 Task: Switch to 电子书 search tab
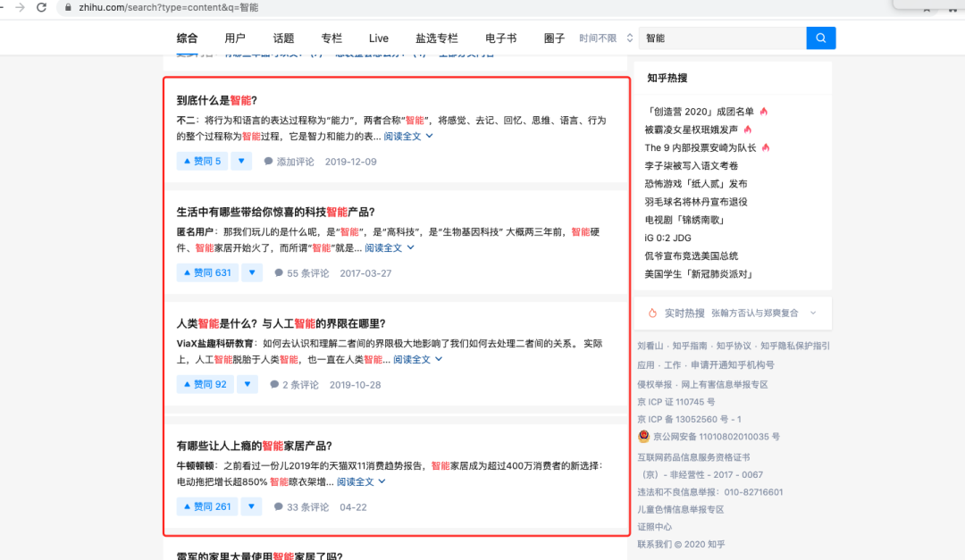[500, 38]
